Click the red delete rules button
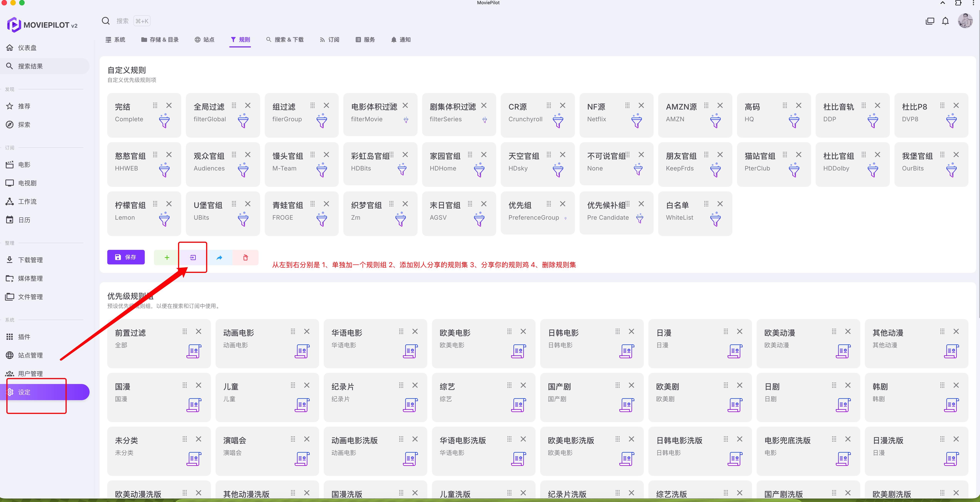The image size is (980, 502). point(245,258)
